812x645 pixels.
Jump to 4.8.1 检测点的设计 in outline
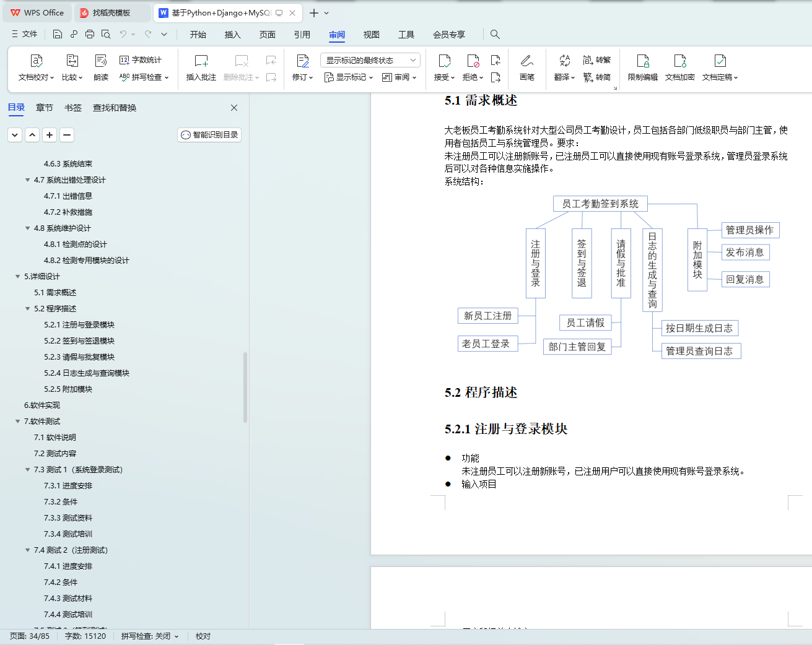[x=76, y=245]
